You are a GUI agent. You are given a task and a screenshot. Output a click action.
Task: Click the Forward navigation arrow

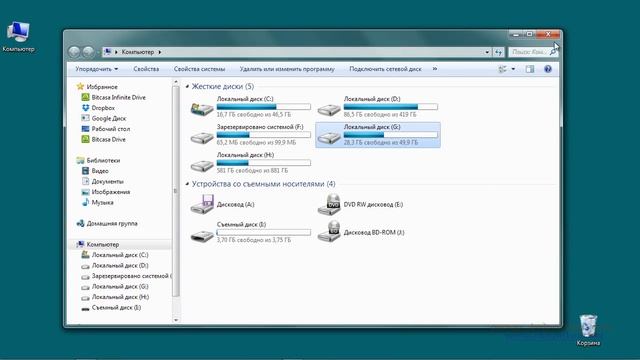click(x=88, y=52)
